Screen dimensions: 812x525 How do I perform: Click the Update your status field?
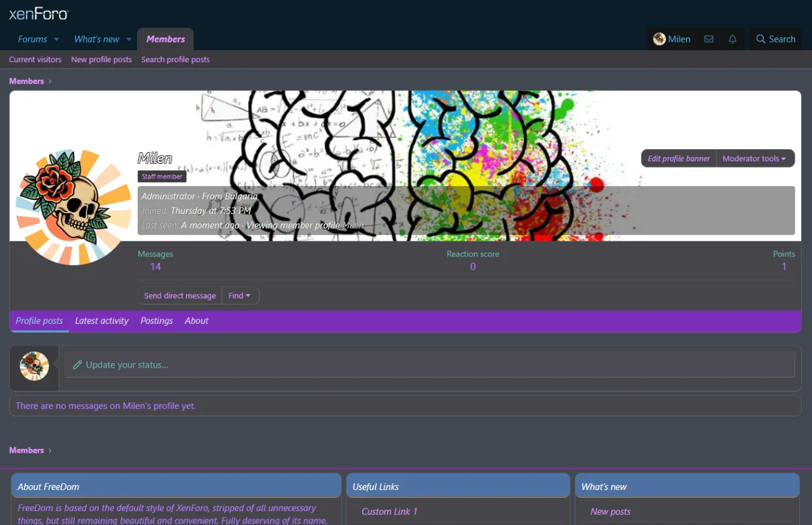coord(429,365)
